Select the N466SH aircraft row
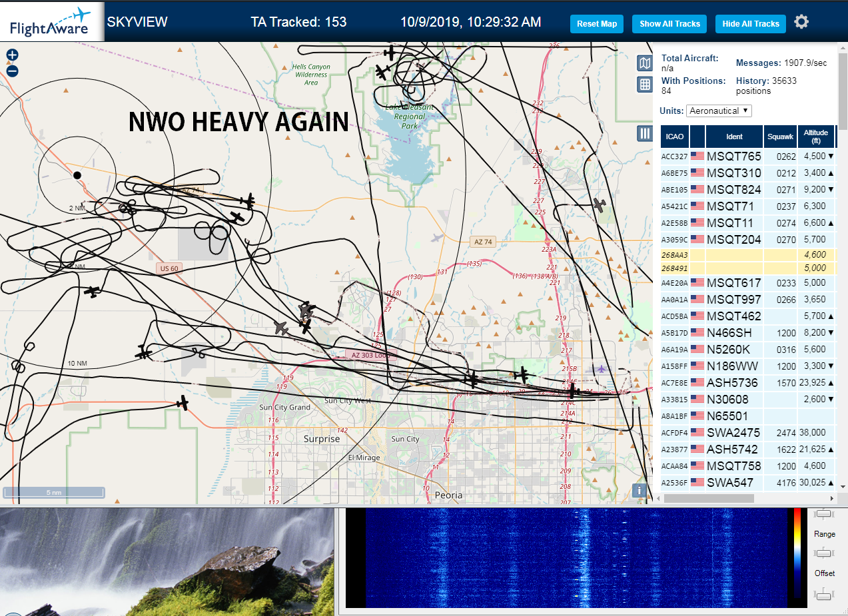Viewport: 848px width, 616px height. coord(748,332)
